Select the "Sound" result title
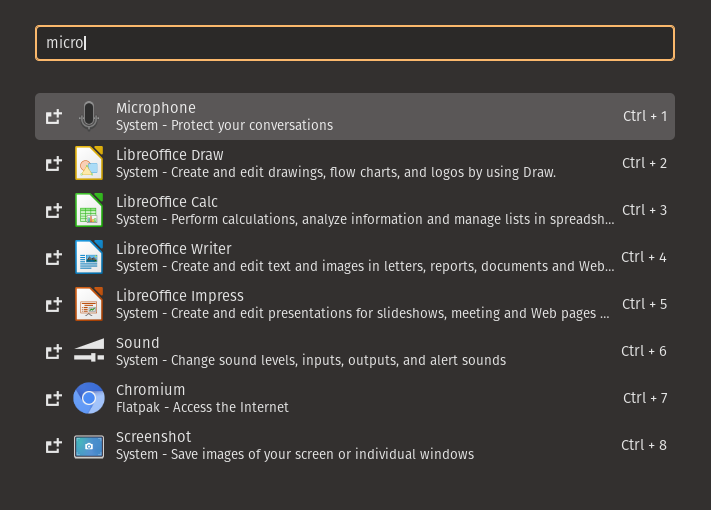Image resolution: width=711 pixels, height=510 pixels. click(x=137, y=343)
